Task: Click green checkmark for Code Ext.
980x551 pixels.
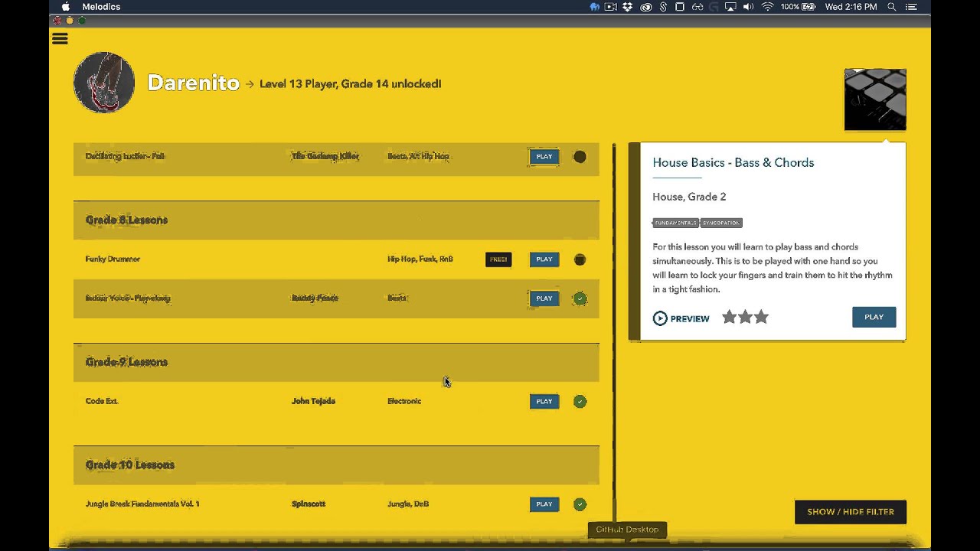Action: (x=580, y=401)
